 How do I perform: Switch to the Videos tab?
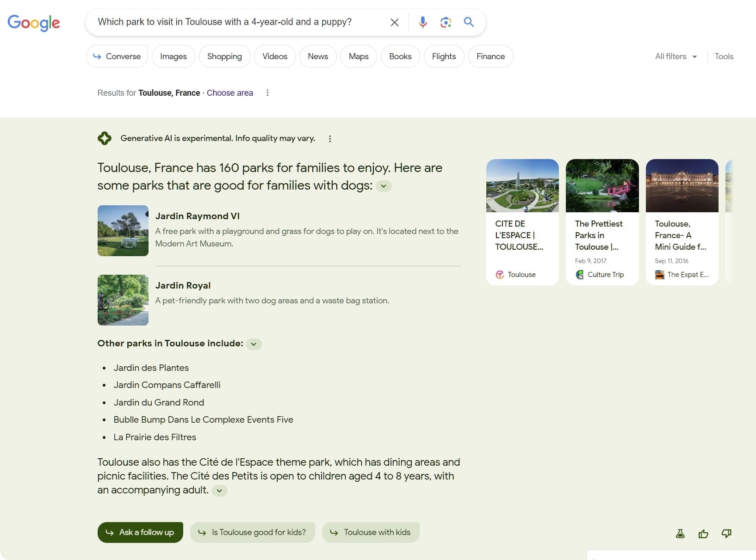point(275,56)
